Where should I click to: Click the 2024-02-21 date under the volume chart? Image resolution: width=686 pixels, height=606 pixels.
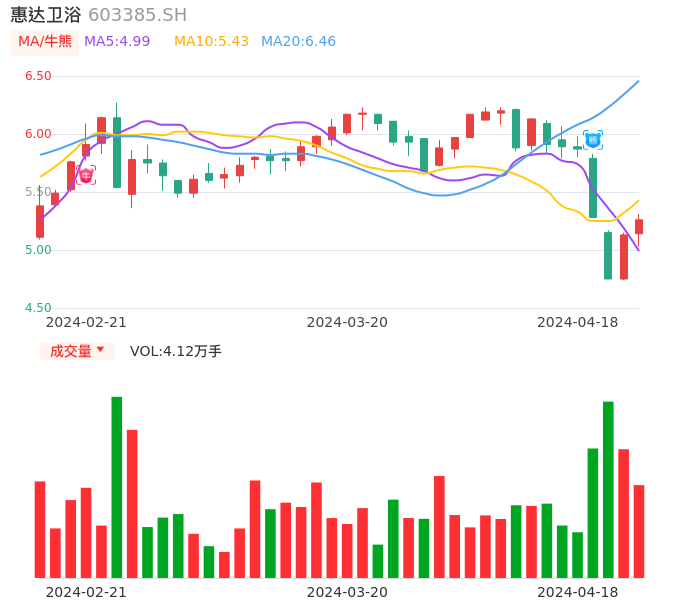coord(86,592)
